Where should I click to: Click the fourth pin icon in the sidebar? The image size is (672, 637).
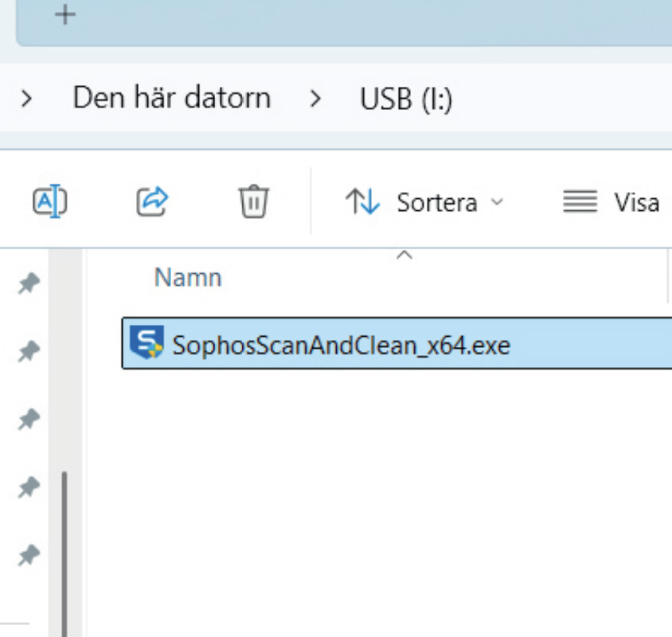click(29, 487)
